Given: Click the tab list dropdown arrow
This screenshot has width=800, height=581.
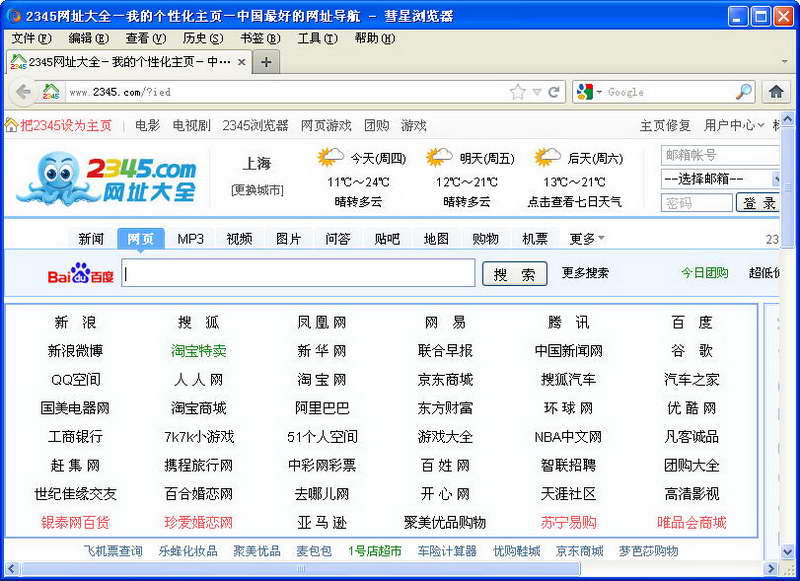Looking at the screenshot, I should coord(784,62).
